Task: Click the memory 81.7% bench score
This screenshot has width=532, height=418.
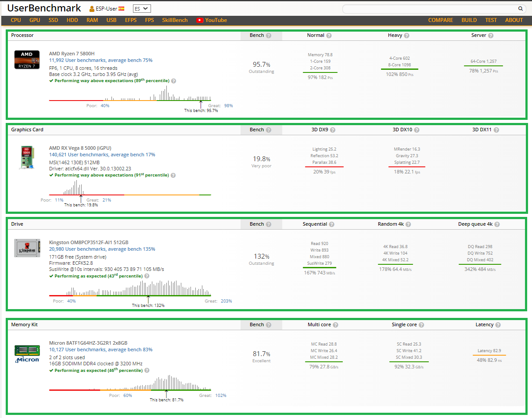Action: click(262, 354)
